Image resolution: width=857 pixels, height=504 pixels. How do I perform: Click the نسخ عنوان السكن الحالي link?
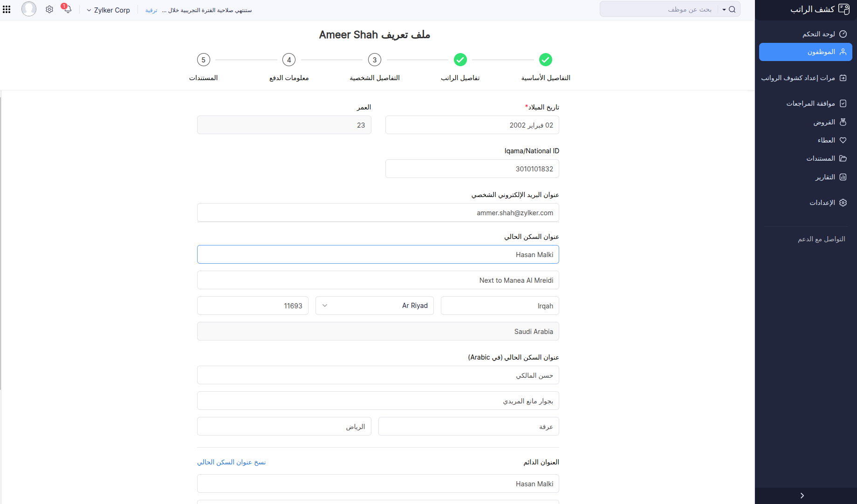point(231,462)
